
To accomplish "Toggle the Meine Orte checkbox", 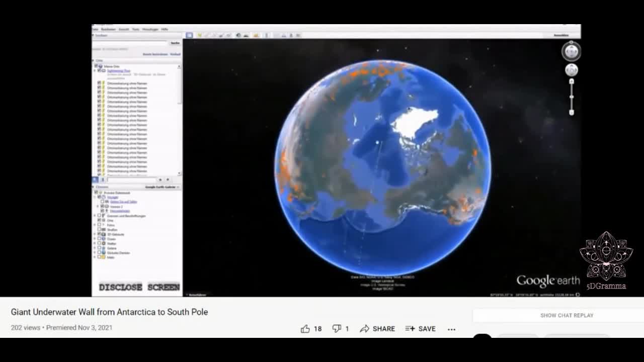I will point(96,66).
